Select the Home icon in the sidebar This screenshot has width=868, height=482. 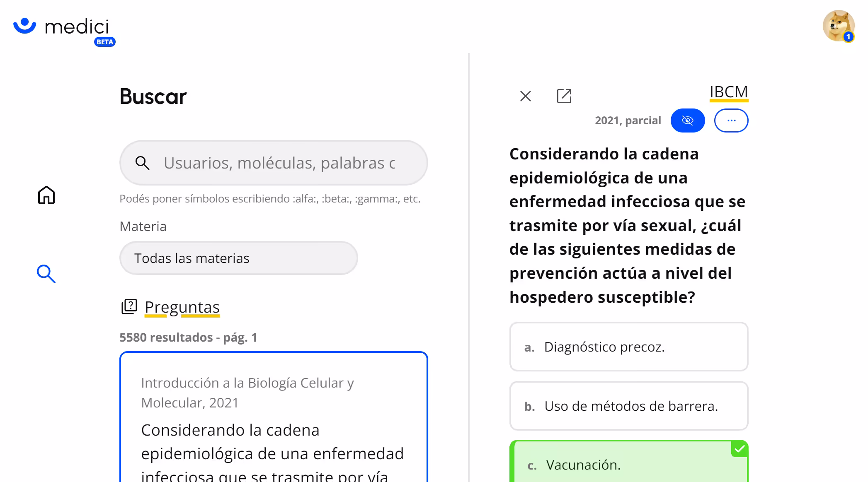coord(46,195)
